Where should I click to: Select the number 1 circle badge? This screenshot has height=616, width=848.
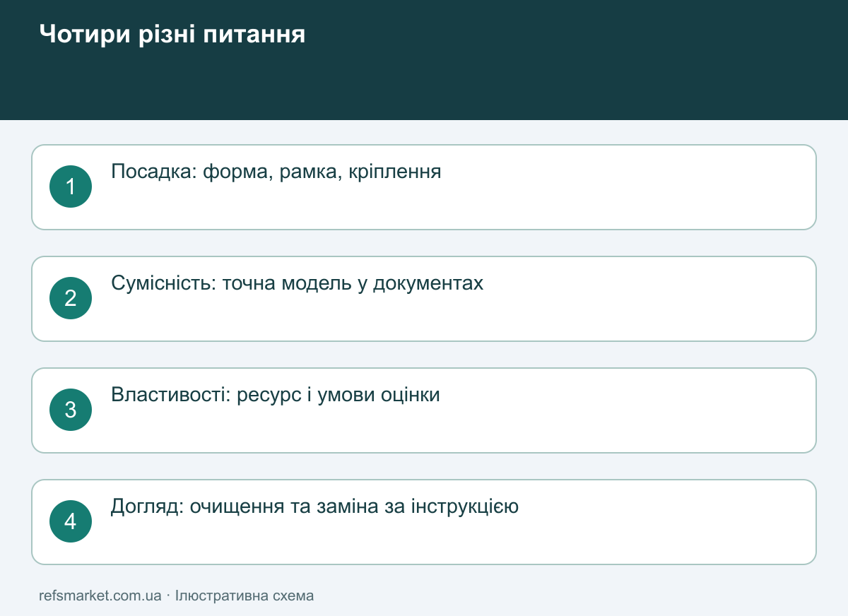(x=71, y=186)
